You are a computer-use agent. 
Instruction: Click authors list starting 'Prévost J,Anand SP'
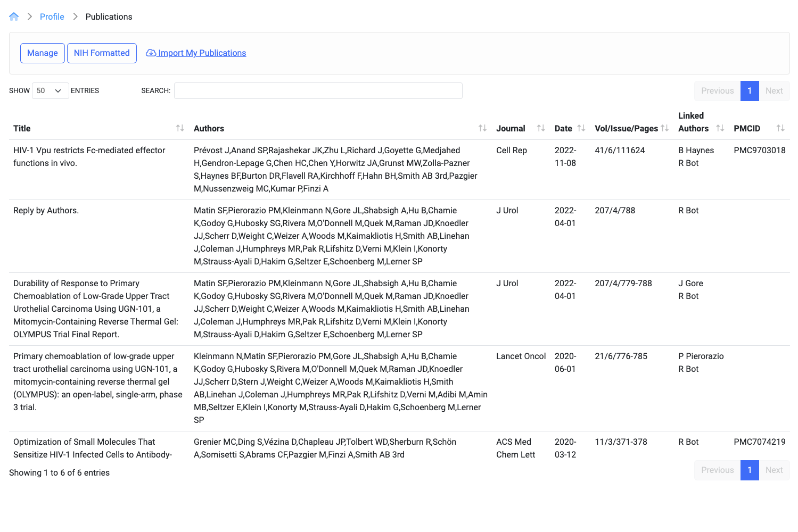tap(335, 170)
